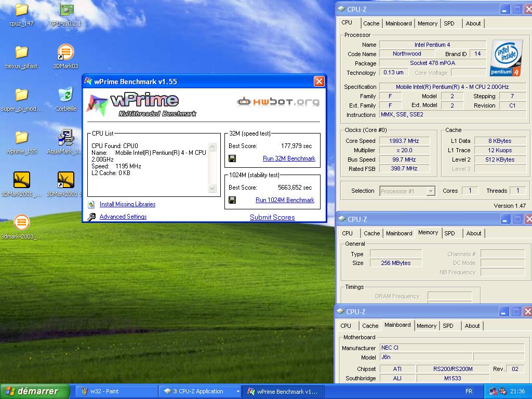This screenshot has width=532, height=399.
Task: Switch to w32 - Paint taskbar item
Action: tap(116, 392)
